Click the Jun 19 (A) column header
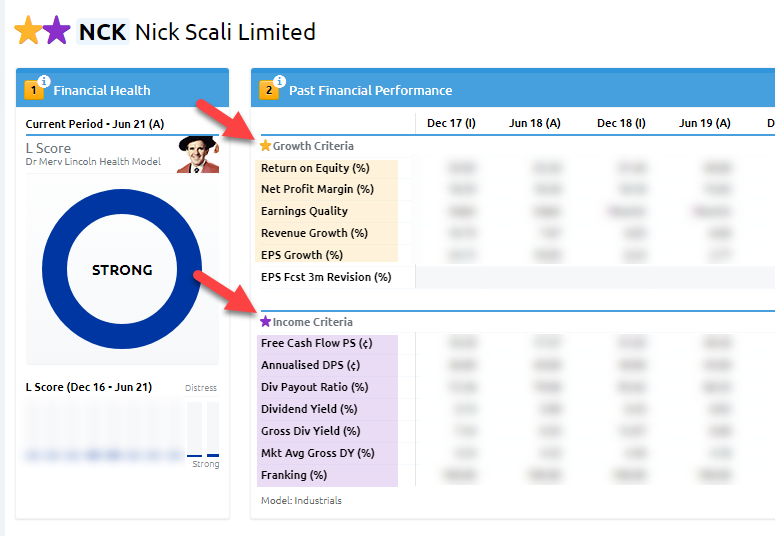Screen dimensions: 775x536 tap(705, 123)
